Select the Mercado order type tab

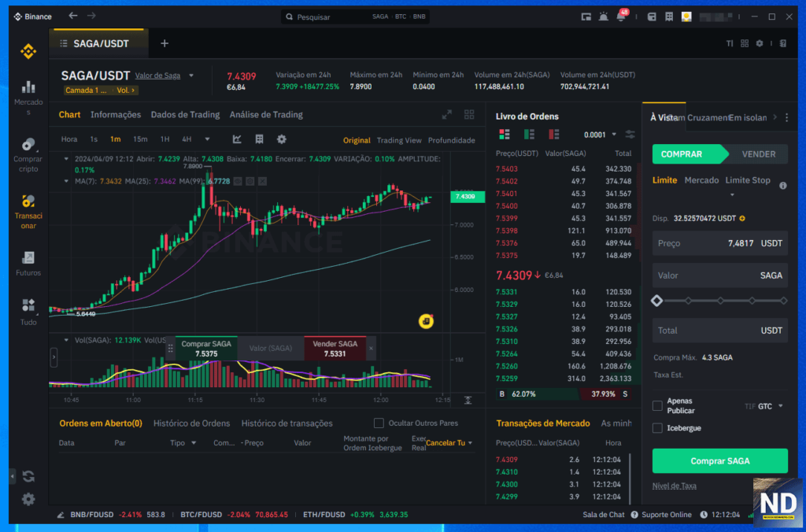pos(701,180)
